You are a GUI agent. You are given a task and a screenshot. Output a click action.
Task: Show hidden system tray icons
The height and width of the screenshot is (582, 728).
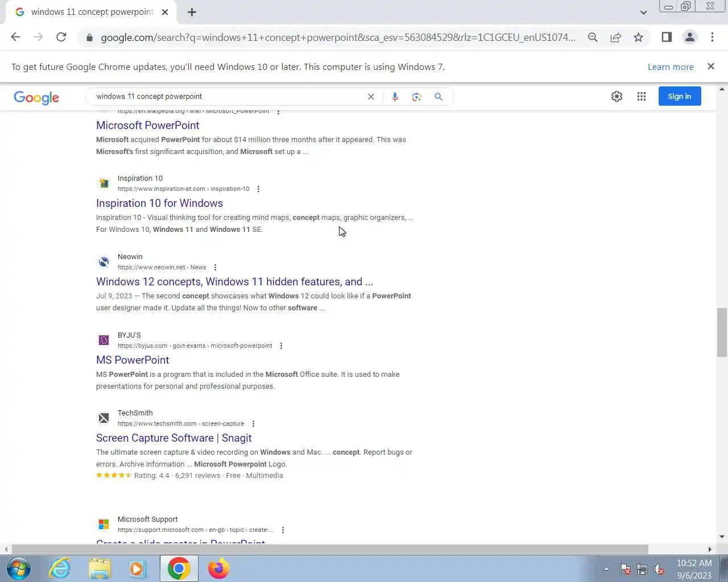tap(606, 569)
